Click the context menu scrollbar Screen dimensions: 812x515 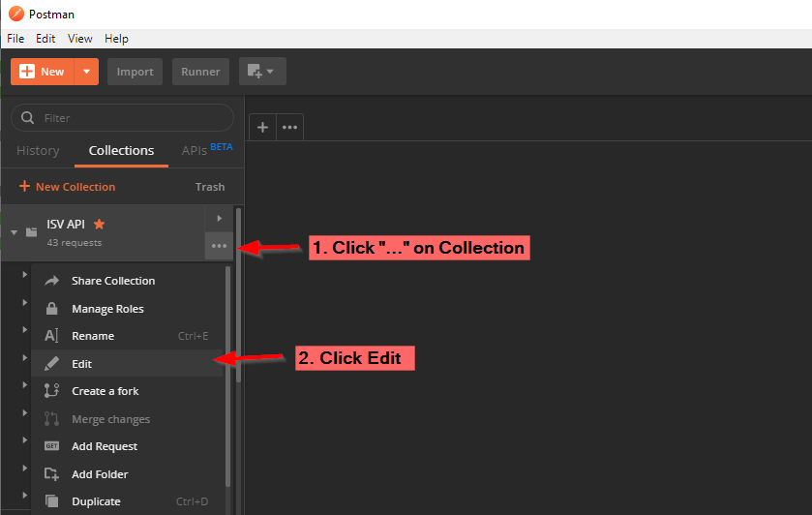(x=227, y=377)
